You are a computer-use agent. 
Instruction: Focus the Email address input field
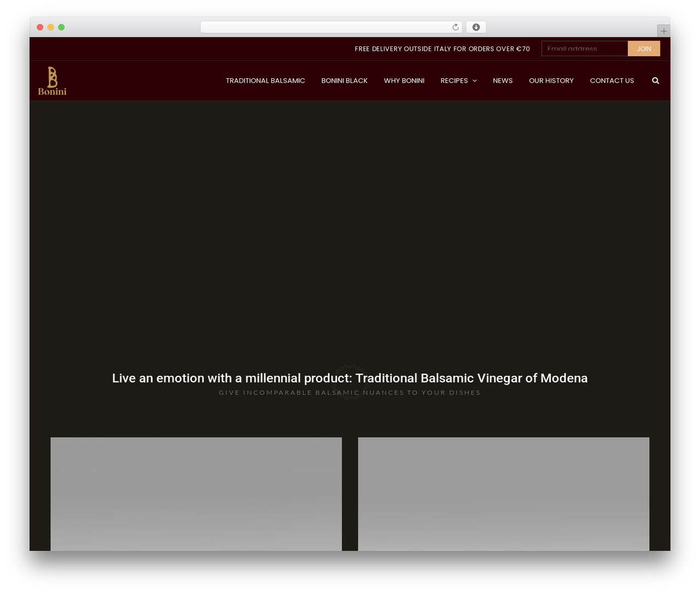pyautogui.click(x=585, y=49)
